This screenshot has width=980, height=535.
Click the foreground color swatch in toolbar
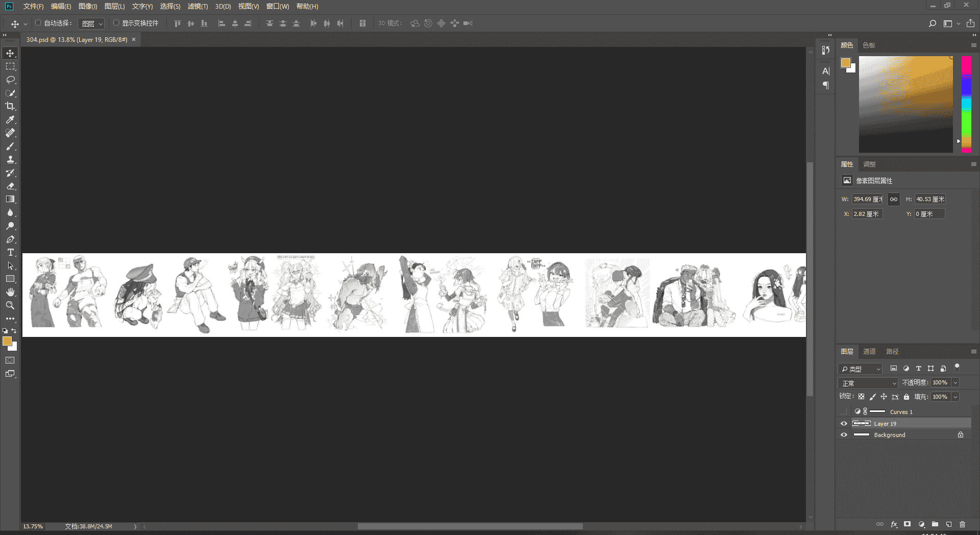coord(7,342)
